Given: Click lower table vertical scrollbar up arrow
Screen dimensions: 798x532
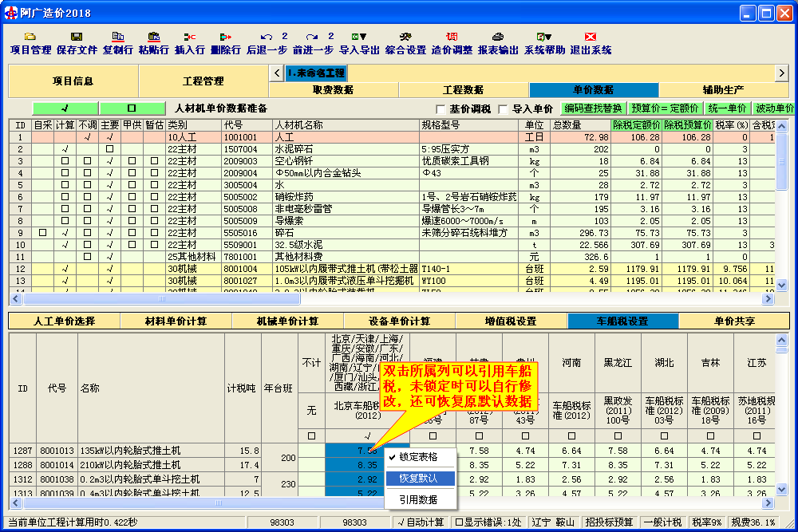Looking at the screenshot, I should [782, 340].
